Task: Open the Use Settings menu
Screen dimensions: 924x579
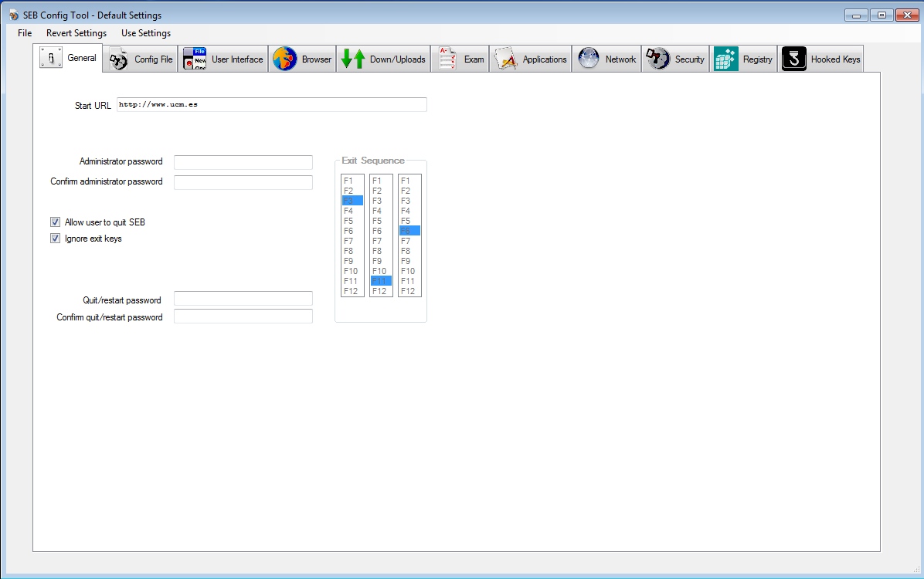Action: 146,33
